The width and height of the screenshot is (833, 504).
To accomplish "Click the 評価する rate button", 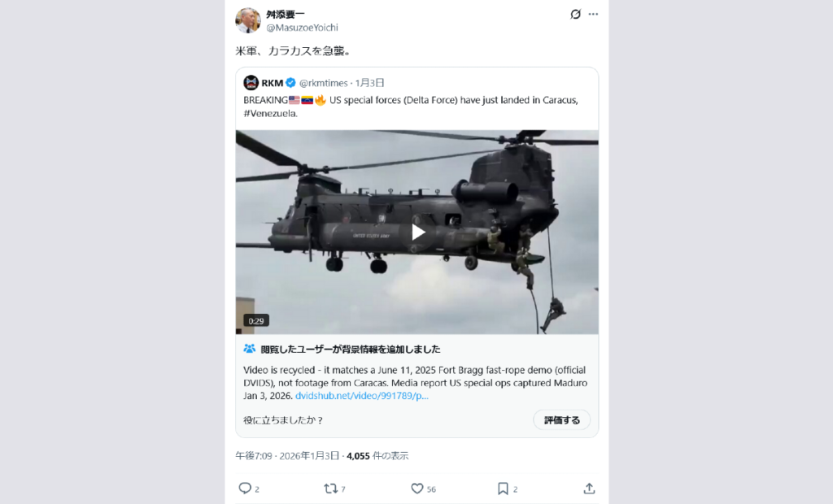I will [561, 420].
